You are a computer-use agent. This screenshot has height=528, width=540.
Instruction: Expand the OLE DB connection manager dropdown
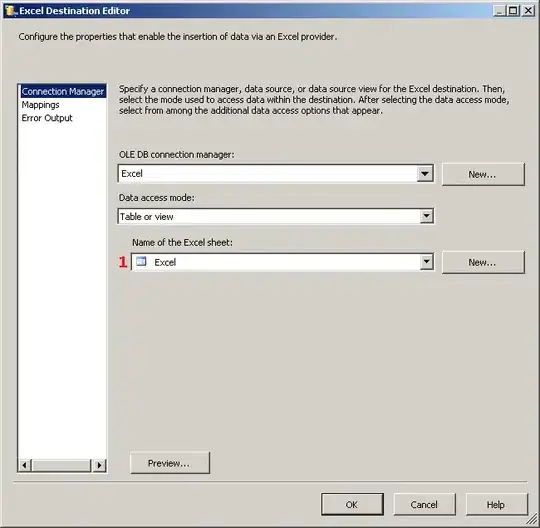pos(425,173)
